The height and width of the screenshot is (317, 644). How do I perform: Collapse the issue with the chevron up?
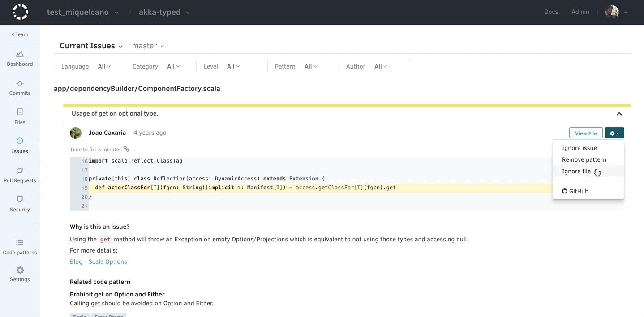click(619, 114)
